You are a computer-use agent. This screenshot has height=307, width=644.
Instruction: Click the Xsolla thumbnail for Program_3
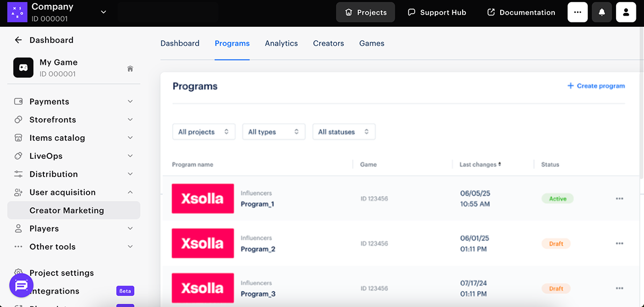202,288
